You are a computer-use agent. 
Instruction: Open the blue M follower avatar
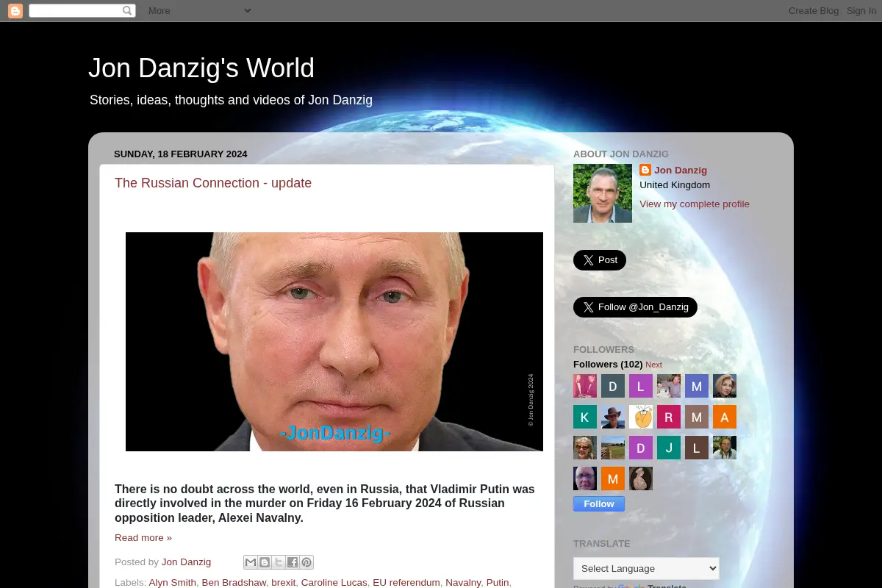pos(697,386)
